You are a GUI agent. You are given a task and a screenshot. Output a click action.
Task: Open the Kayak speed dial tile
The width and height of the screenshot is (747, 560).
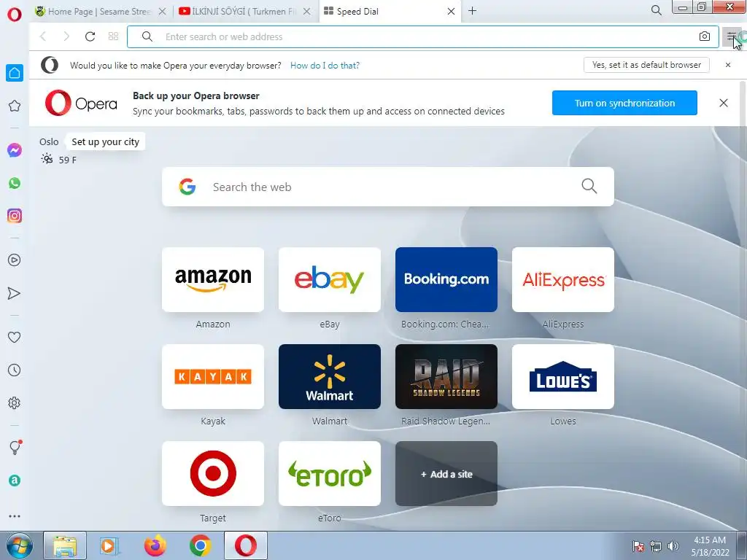pyautogui.click(x=213, y=377)
